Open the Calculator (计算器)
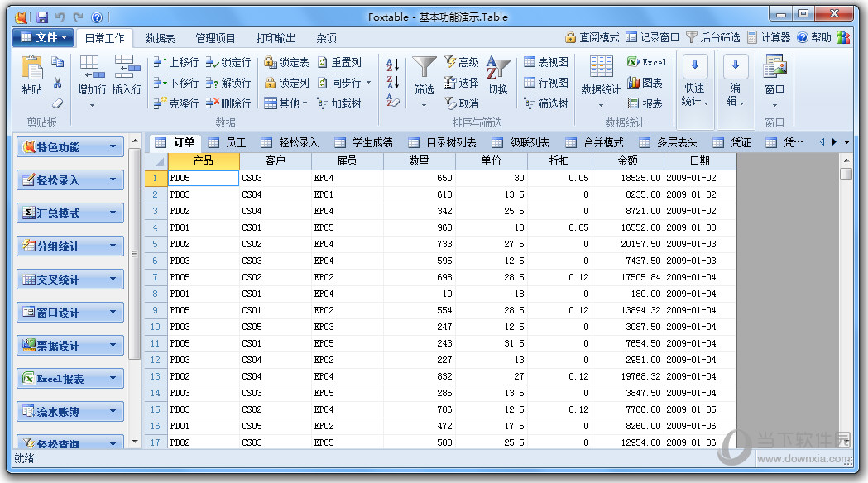Viewport: 868px width, 483px height. (x=769, y=37)
